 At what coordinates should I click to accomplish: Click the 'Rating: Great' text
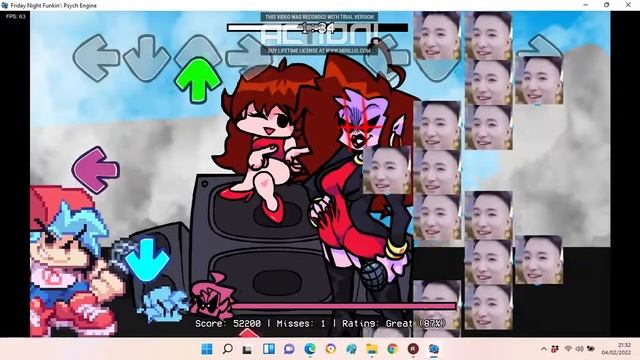(x=378, y=324)
